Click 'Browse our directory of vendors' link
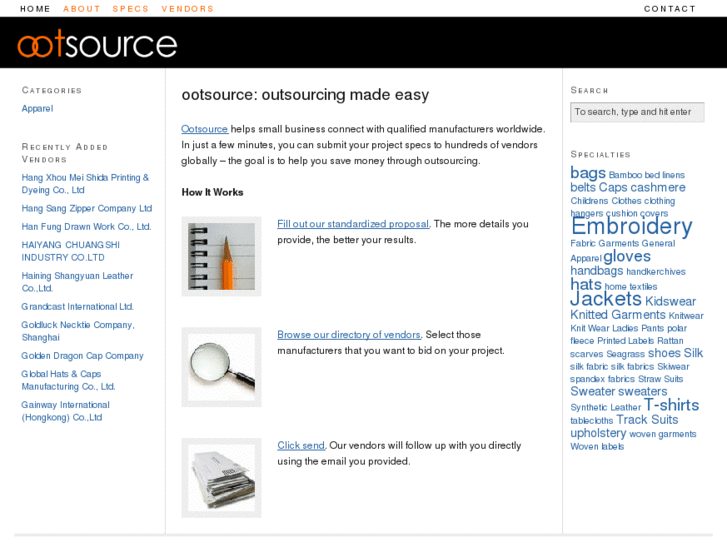The height and width of the screenshot is (545, 727). coord(349,335)
